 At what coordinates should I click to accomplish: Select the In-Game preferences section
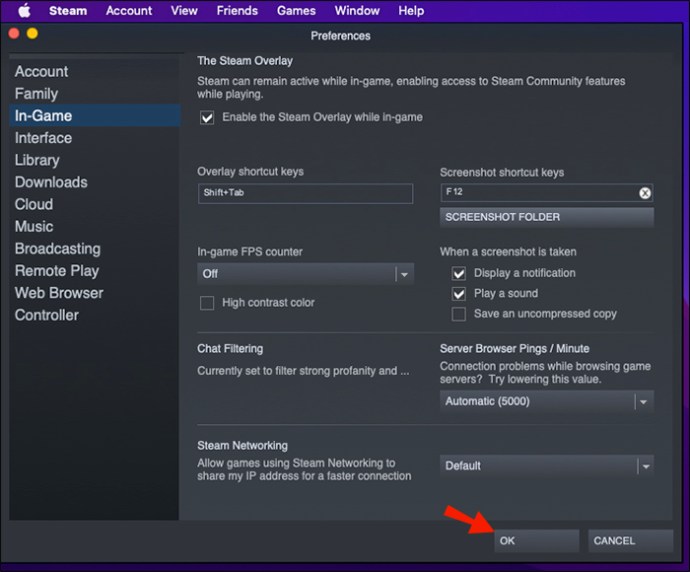point(95,116)
